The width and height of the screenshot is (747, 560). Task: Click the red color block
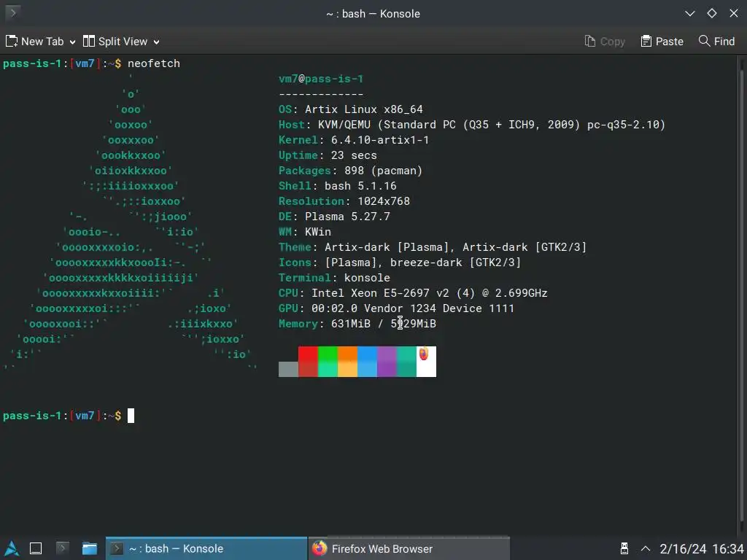[308, 362]
